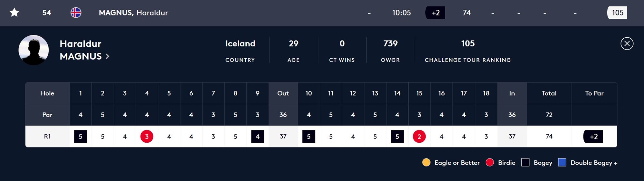The height and width of the screenshot is (181, 644).
Task: Click the bogey square on hole 9
Action: (x=258, y=137)
